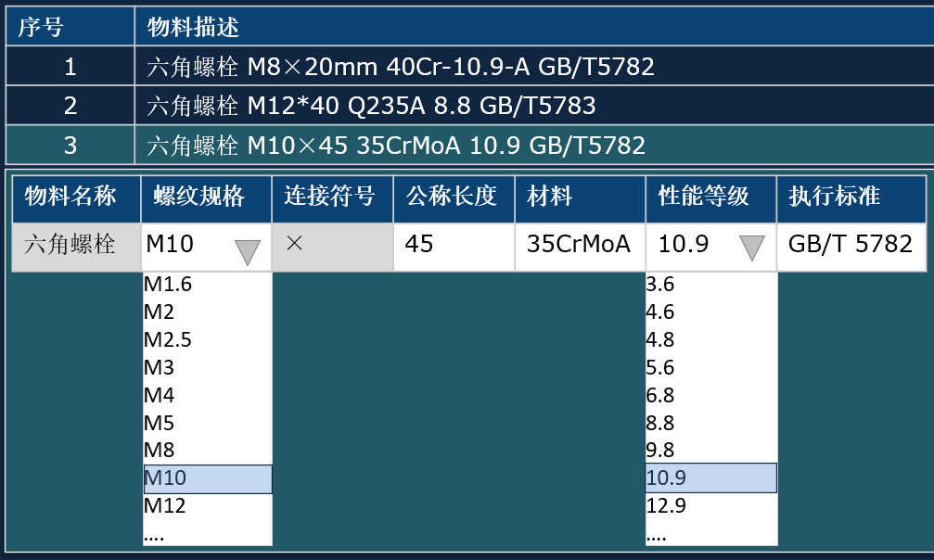Choose M8 in the thread list

[x=207, y=450]
